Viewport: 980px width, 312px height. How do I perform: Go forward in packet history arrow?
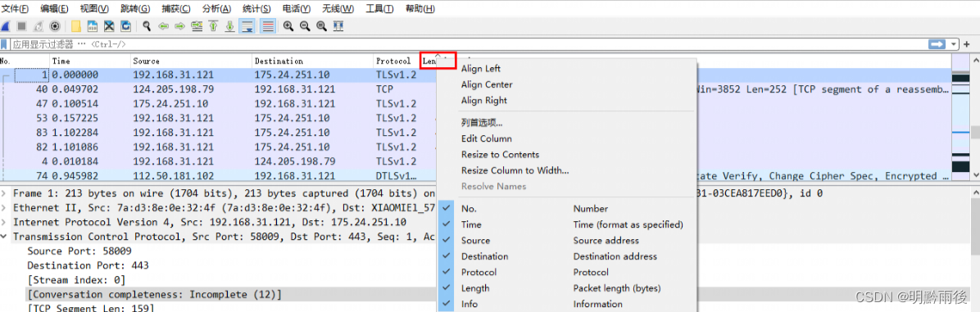179,26
